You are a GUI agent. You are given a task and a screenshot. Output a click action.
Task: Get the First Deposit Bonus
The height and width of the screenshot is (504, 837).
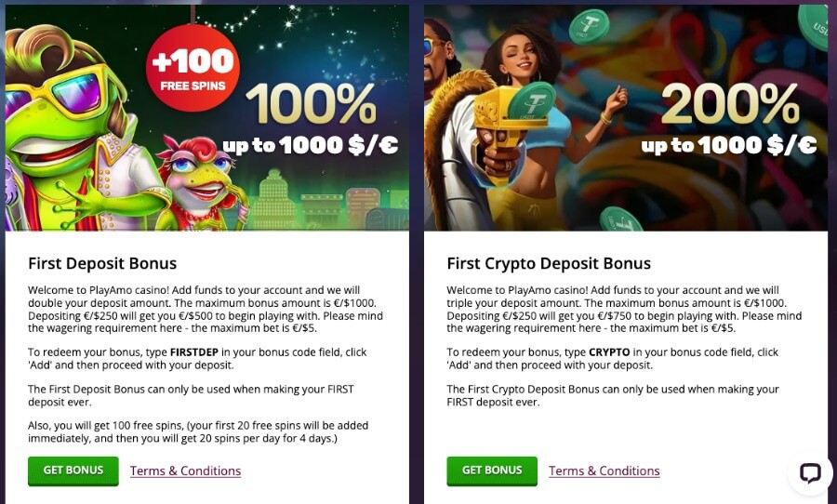pyautogui.click(x=73, y=471)
